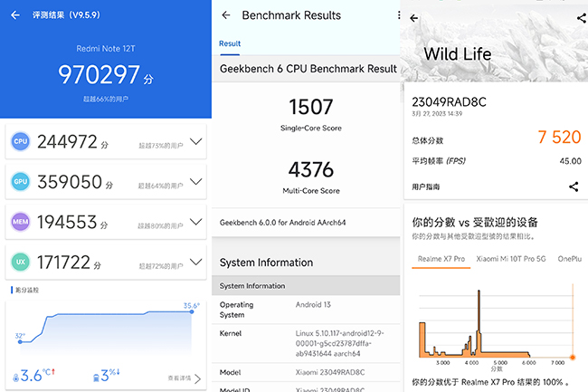Tap 35.6° point on temperature graph

192,311
